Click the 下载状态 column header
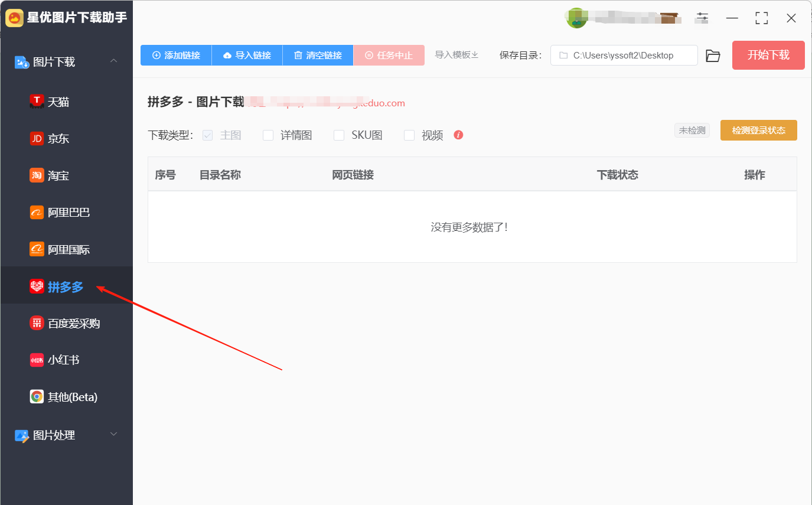 (x=617, y=175)
